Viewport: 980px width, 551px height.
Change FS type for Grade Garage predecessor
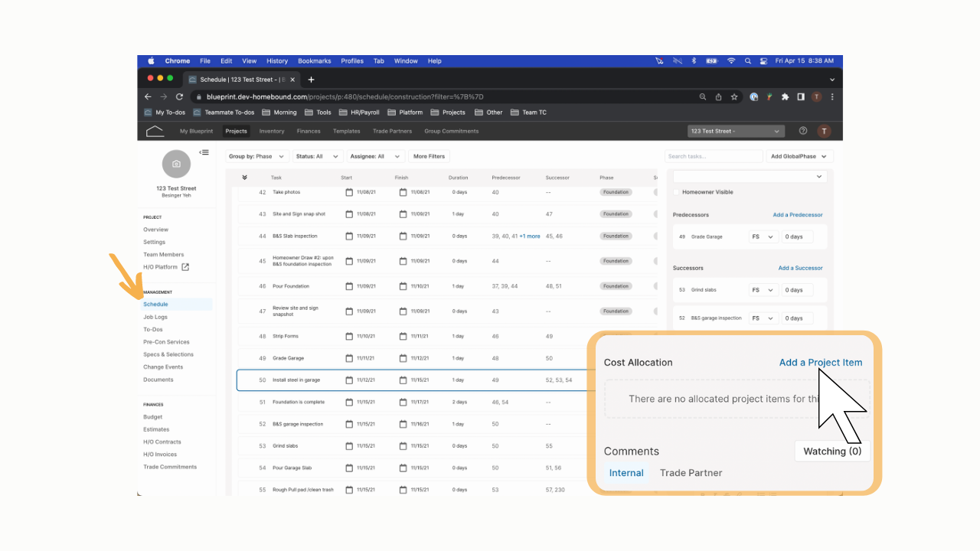[x=763, y=236]
